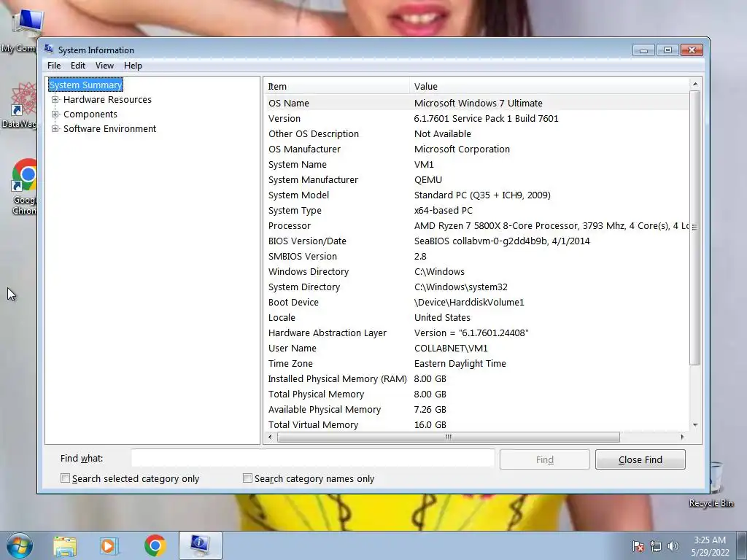Select the OS Name row

(476, 103)
